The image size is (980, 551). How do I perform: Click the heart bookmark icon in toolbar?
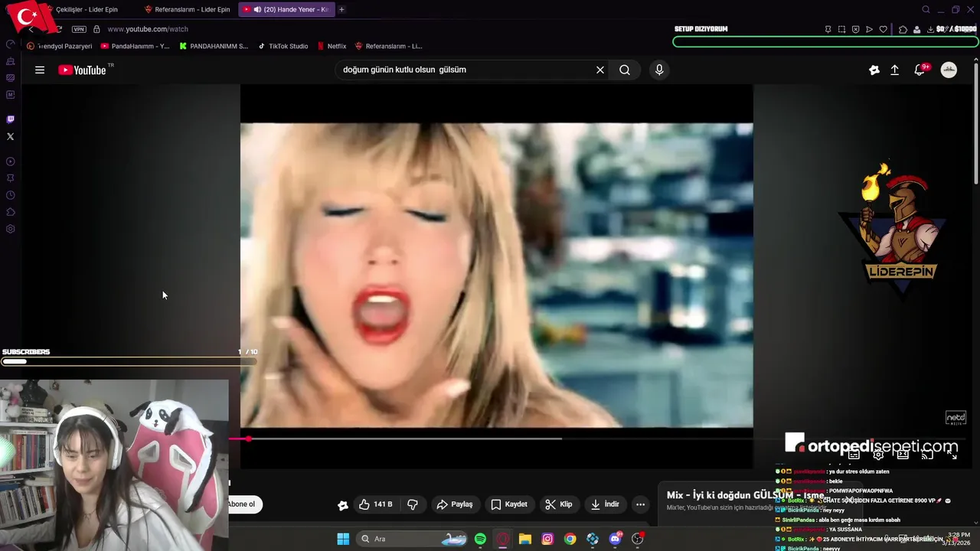point(883,29)
